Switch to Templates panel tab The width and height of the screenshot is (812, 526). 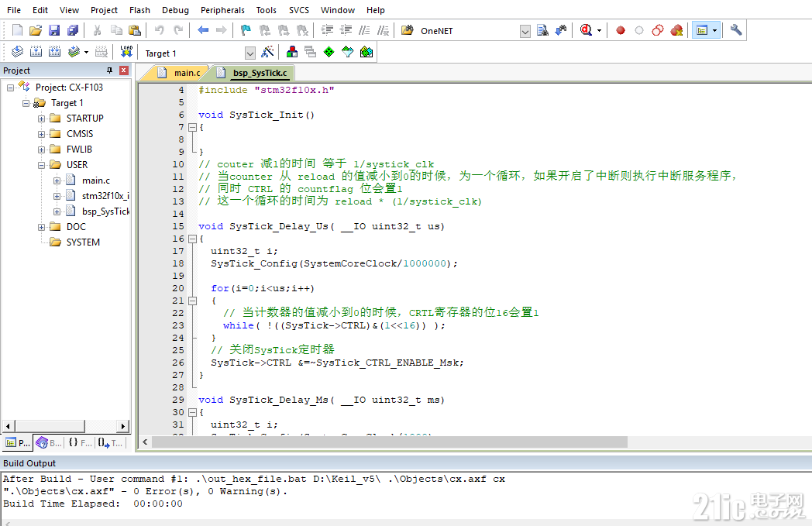tap(110, 442)
